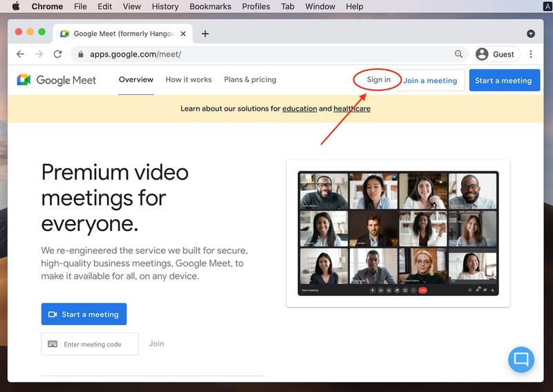Open the Chrome application menu
This screenshot has height=392, width=553.
[x=47, y=6]
